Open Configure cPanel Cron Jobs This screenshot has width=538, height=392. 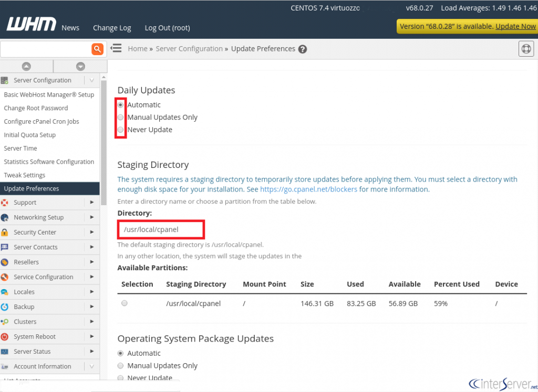[x=42, y=121]
